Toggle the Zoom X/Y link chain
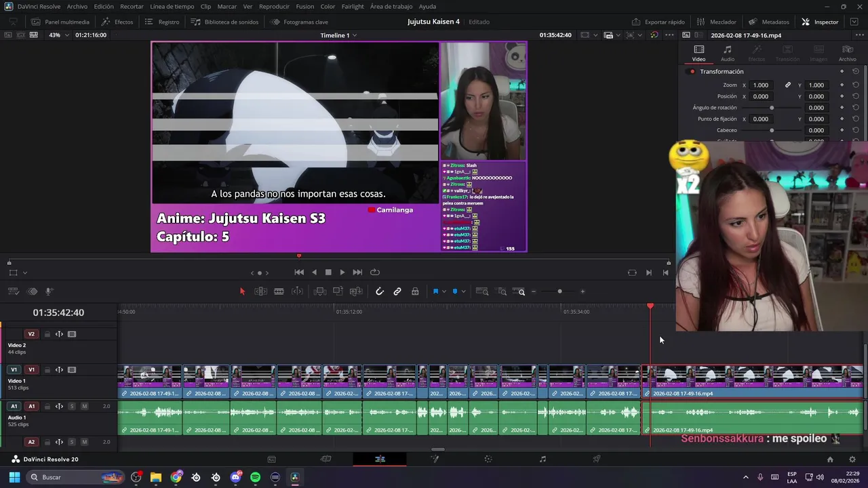Screen dimensions: 868x488 pyautogui.click(x=788, y=85)
